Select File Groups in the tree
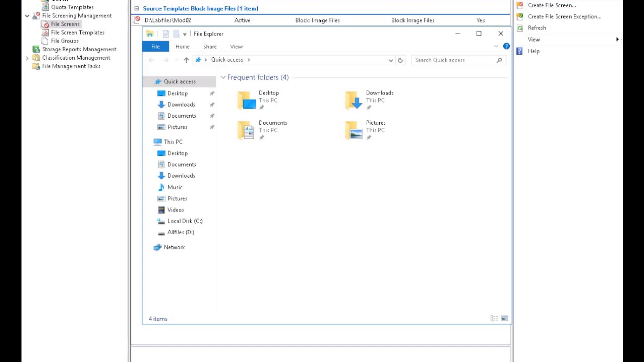The height and width of the screenshot is (362, 644). [x=64, y=41]
